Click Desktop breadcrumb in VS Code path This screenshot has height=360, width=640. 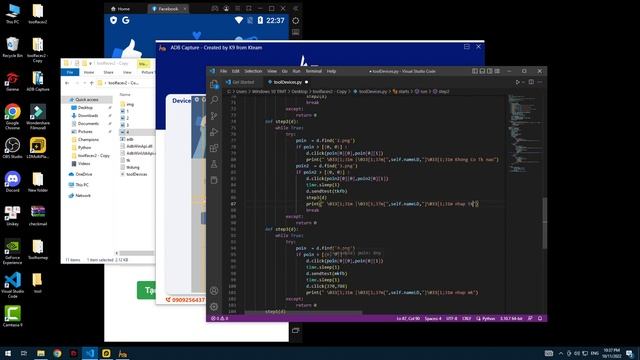(300, 91)
